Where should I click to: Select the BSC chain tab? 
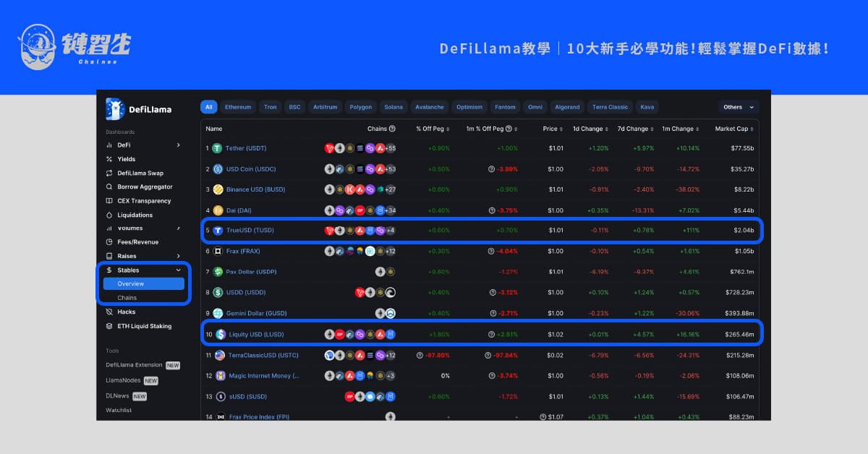click(294, 107)
